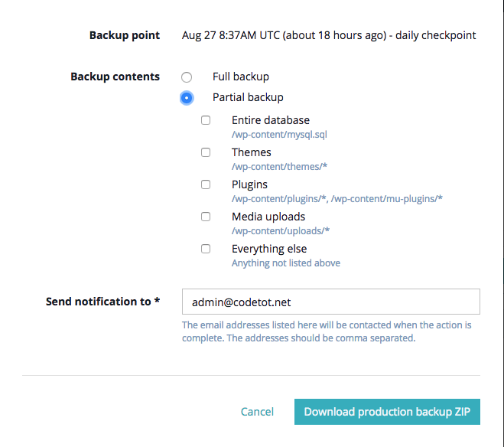Viewport: 504px width, 447px height.
Task: Tick the Plugins checkbox
Action: click(x=206, y=184)
